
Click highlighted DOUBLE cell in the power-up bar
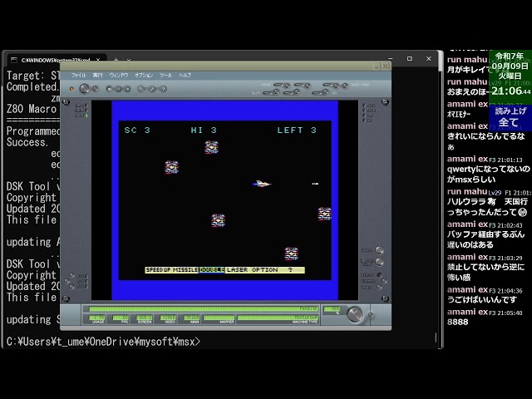[x=212, y=270]
